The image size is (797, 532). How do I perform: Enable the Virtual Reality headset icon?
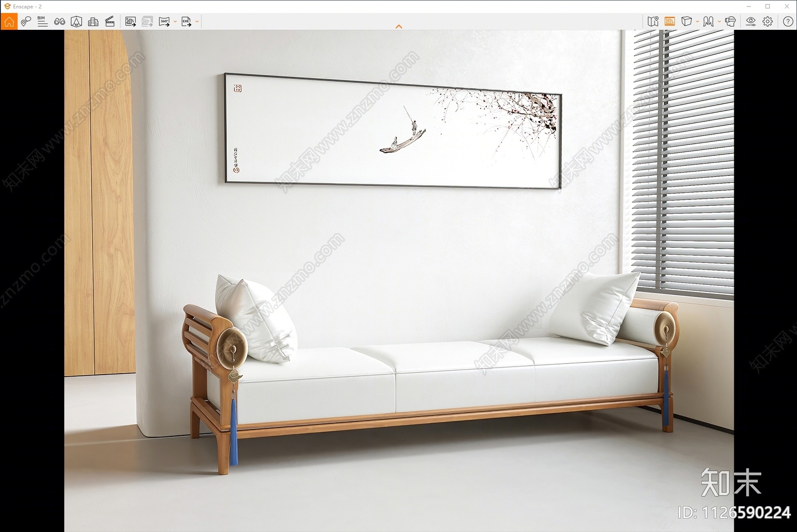731,21
